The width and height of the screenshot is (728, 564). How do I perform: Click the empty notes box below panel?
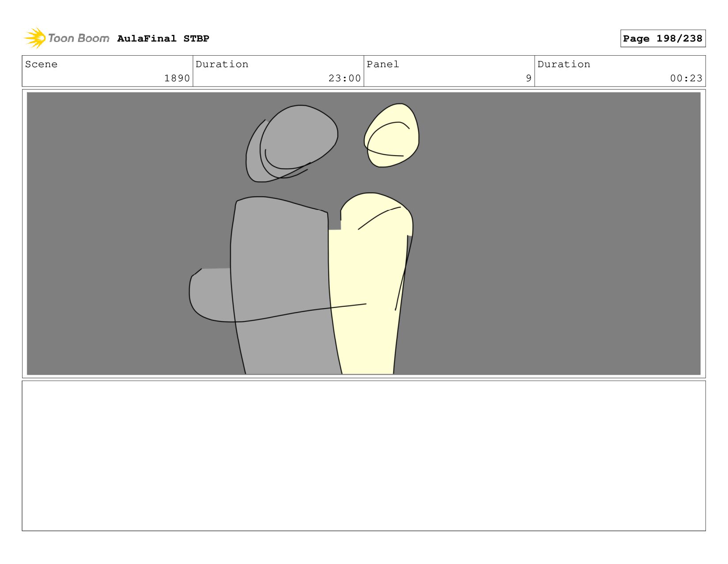point(364,456)
